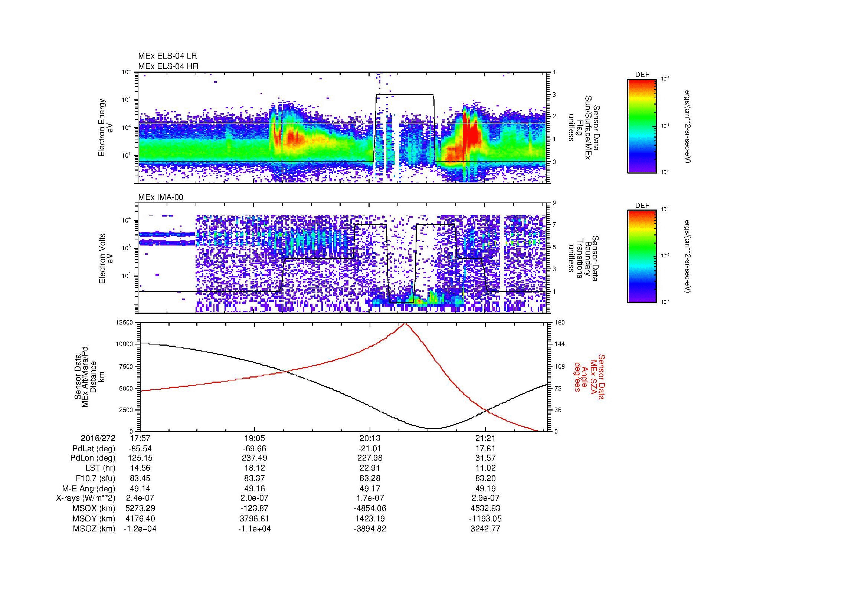This screenshot has height=613, width=868.
Task: Click the M-E Ang value '49.14'
Action: [x=140, y=488]
